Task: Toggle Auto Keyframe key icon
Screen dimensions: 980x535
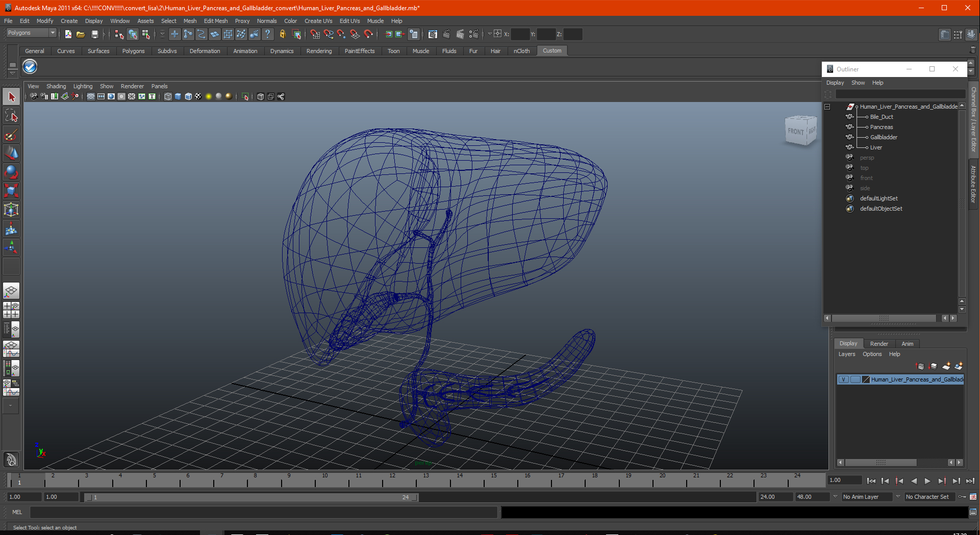Action: pyautogui.click(x=962, y=497)
